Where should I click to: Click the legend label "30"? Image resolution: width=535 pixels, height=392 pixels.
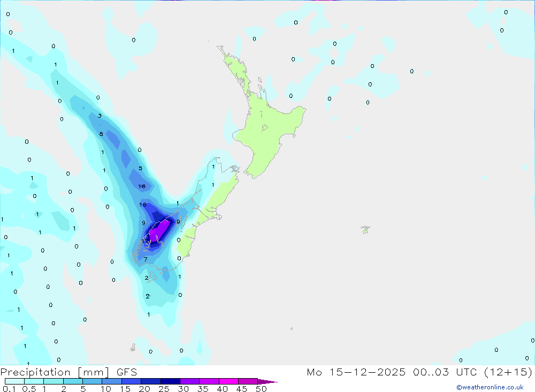[183, 389]
